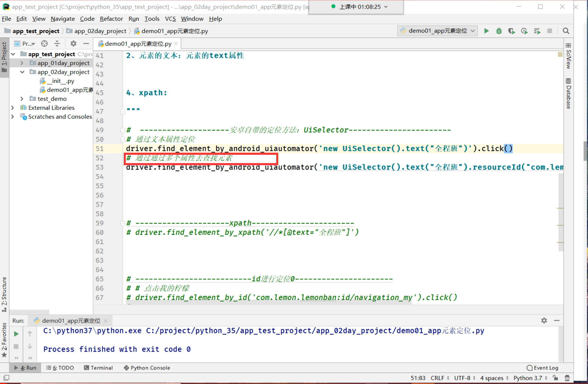588x384 pixels.
Task: Open the Python Console tool window
Action: [147, 368]
